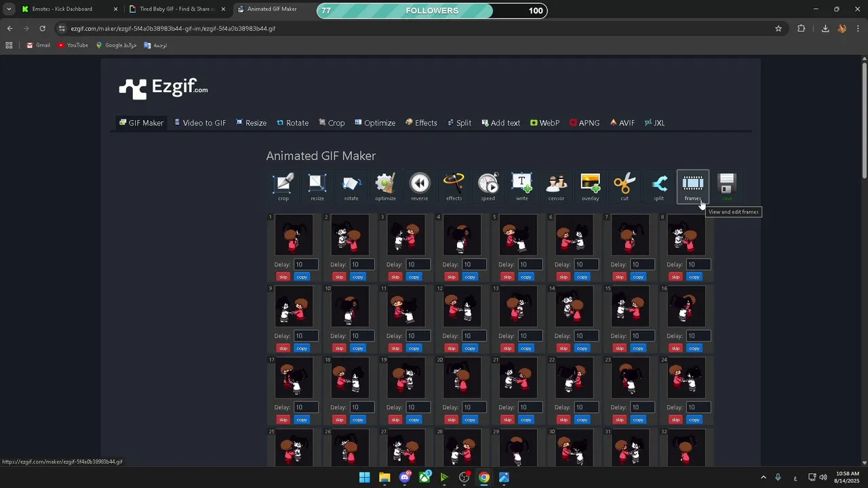Image resolution: width=868 pixels, height=488 pixels.
Task: Skip frame 5
Action: pos(507,277)
